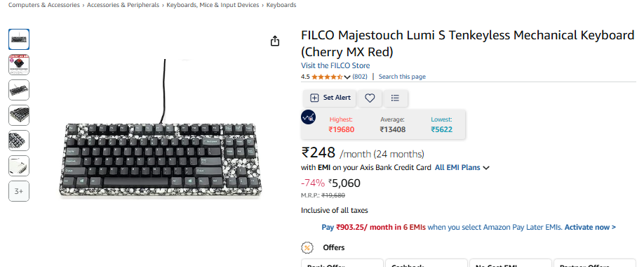Open the list icon button beside heart
The image size is (644, 267).
395,98
